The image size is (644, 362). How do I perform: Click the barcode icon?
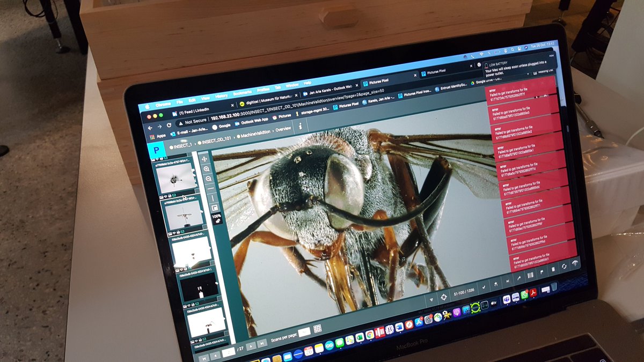(530, 276)
